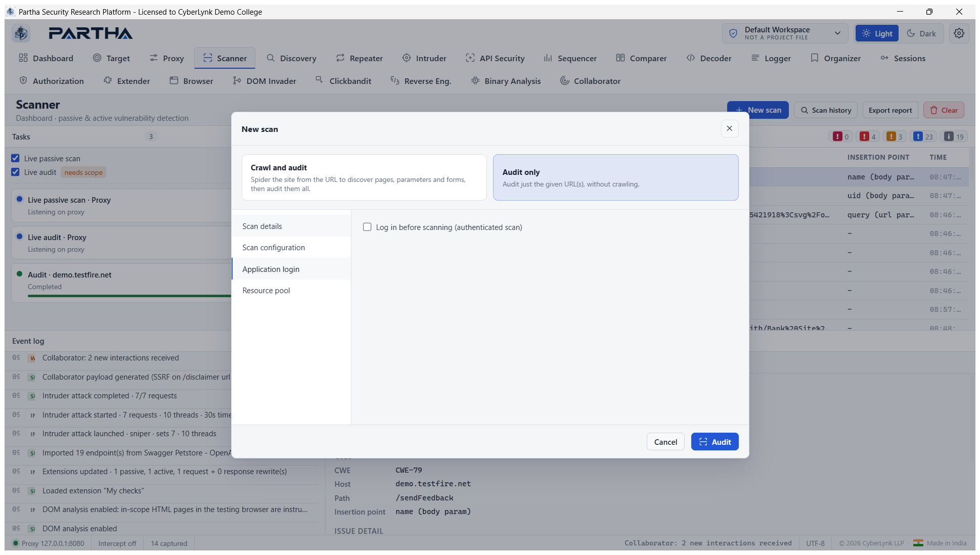Screen dimensions: 980x555
Task: Open Scan details section
Action: (x=291, y=226)
